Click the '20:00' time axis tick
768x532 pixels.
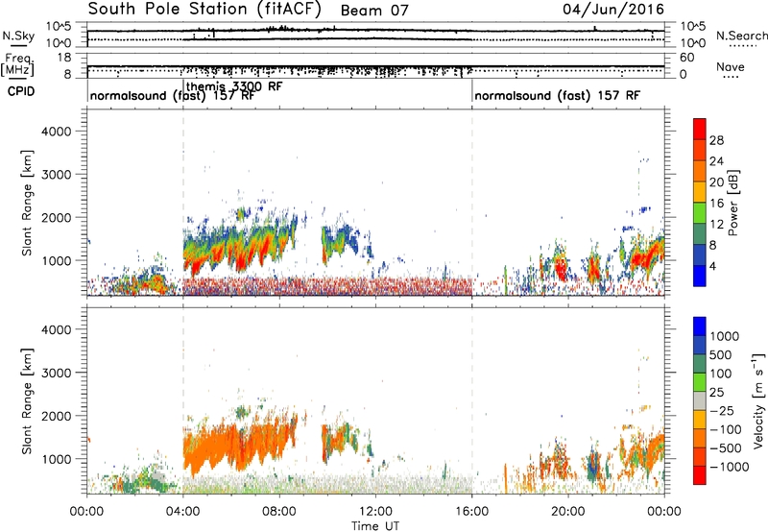click(x=568, y=512)
